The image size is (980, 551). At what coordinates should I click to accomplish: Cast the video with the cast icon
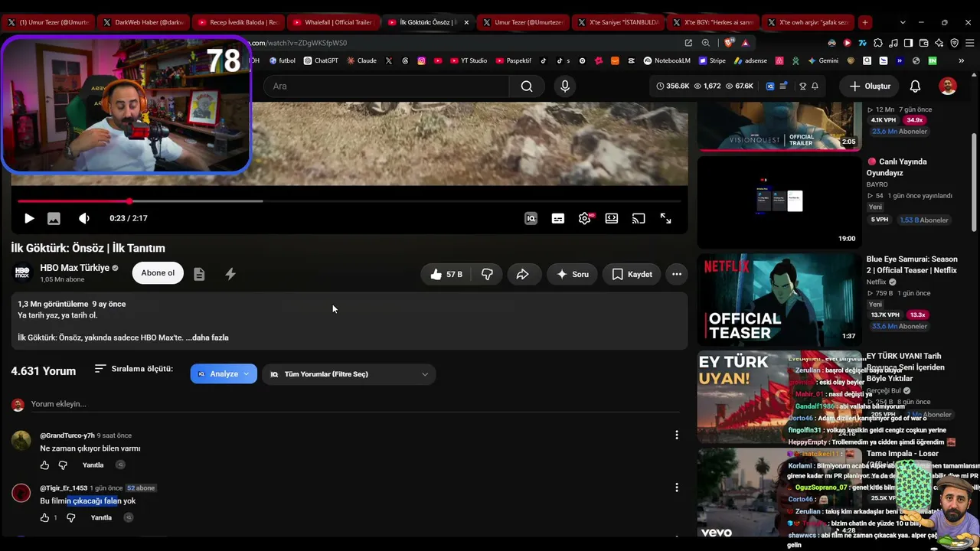point(639,218)
